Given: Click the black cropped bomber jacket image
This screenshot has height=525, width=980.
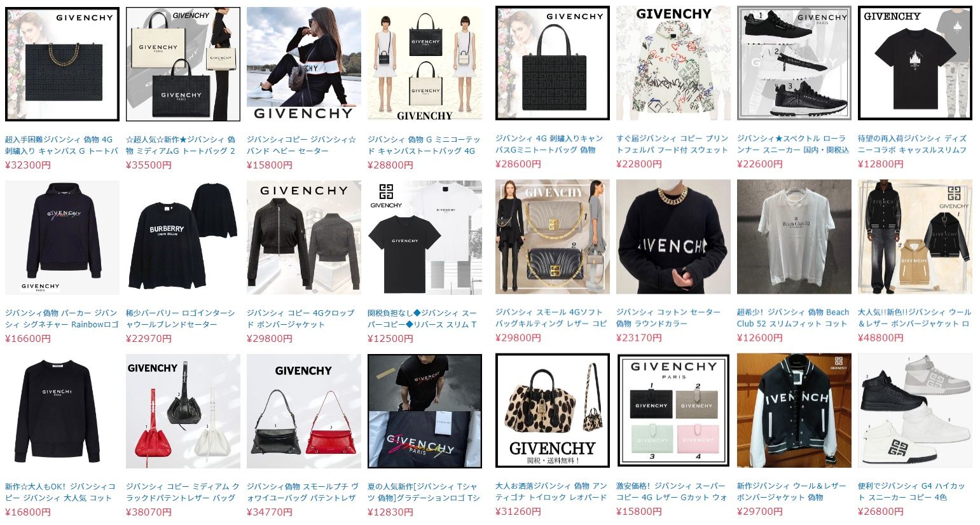Looking at the screenshot, I should (304, 238).
